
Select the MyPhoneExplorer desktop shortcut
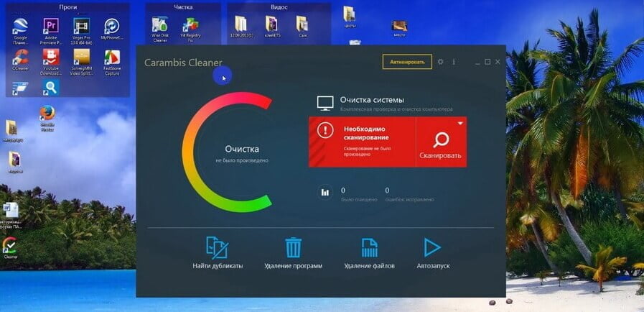pos(112,29)
